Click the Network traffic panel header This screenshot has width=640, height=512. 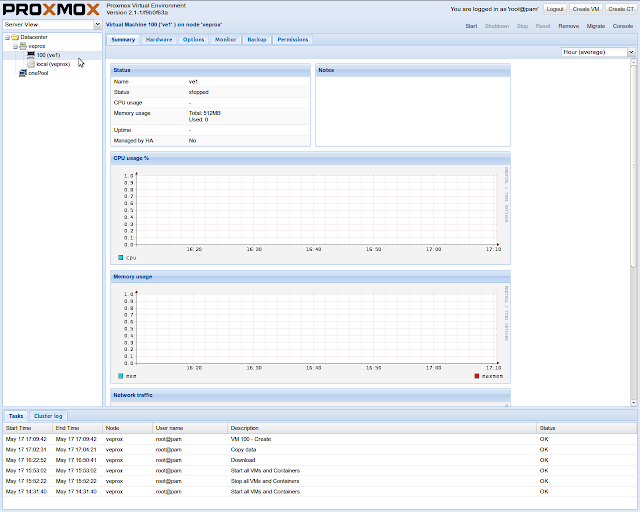310,395
